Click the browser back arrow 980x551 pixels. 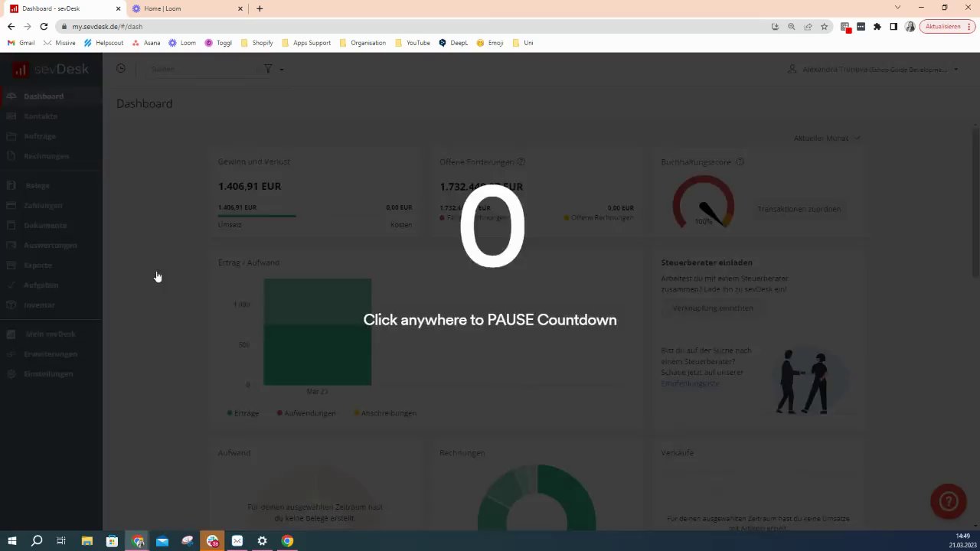coord(11,26)
